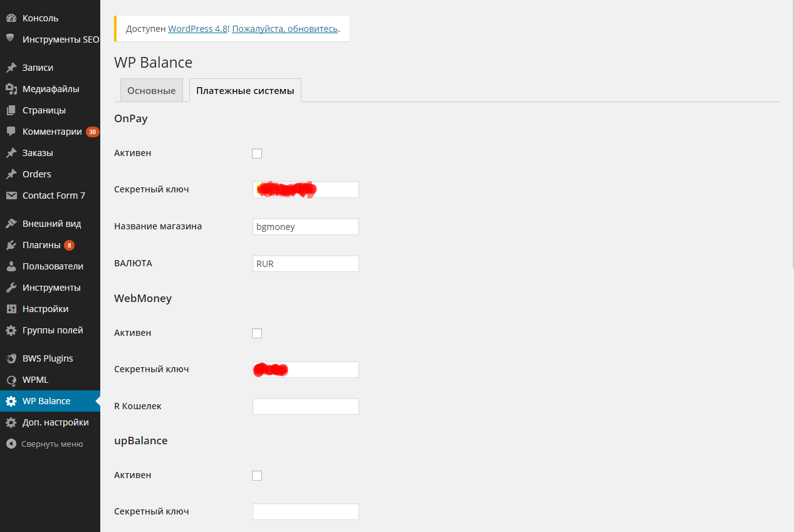Screen dimensions: 794x532
Task: Click the ВАЛЮТА field containing RUR
Action: [306, 264]
